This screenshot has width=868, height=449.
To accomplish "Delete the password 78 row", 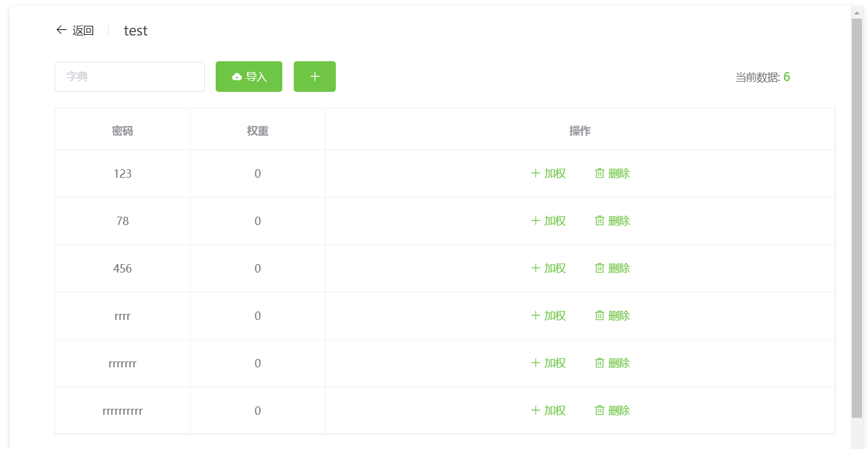I will point(612,221).
